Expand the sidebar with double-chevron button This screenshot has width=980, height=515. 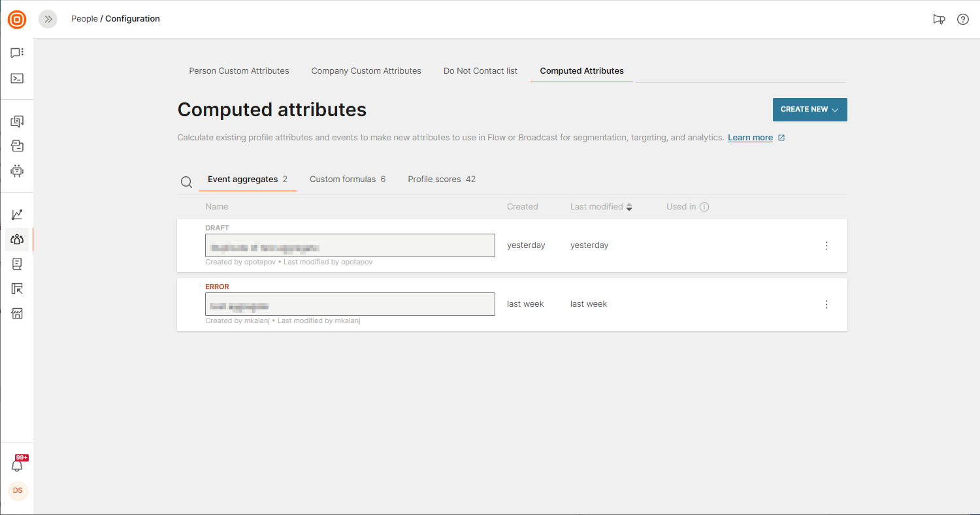pyautogui.click(x=48, y=20)
